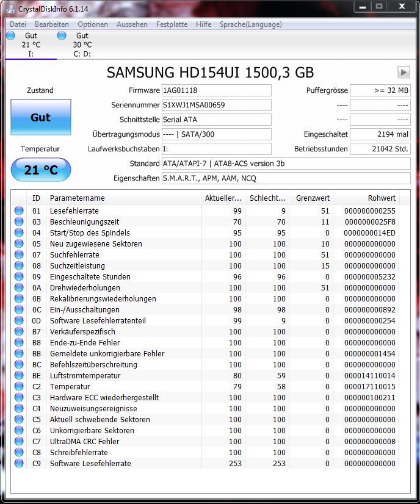Click the Grenzwert column header
The image size is (420, 504).
click(x=311, y=198)
